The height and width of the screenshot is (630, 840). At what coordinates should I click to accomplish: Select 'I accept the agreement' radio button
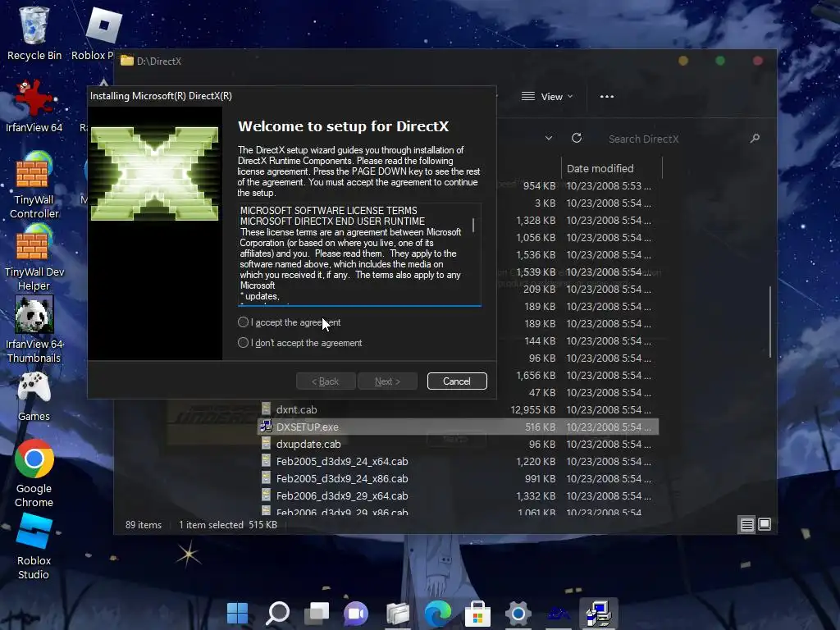[x=243, y=322]
